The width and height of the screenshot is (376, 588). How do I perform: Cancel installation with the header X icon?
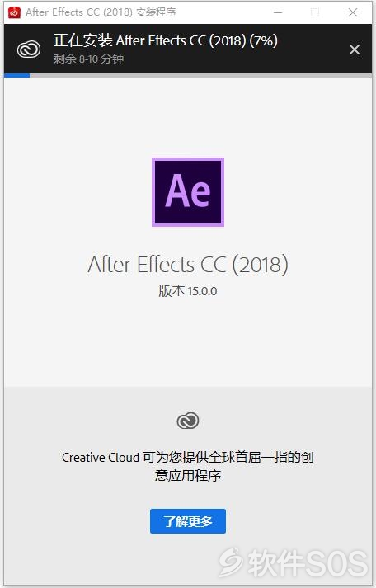(355, 49)
